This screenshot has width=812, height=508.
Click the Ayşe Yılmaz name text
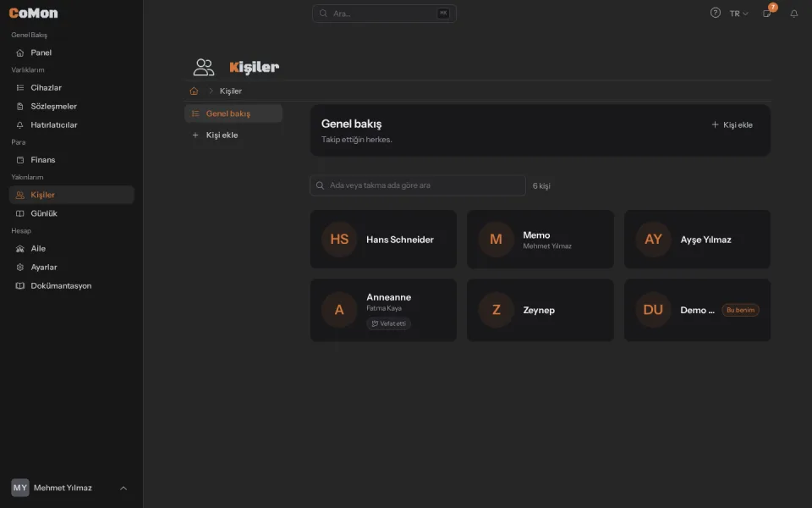click(x=705, y=240)
